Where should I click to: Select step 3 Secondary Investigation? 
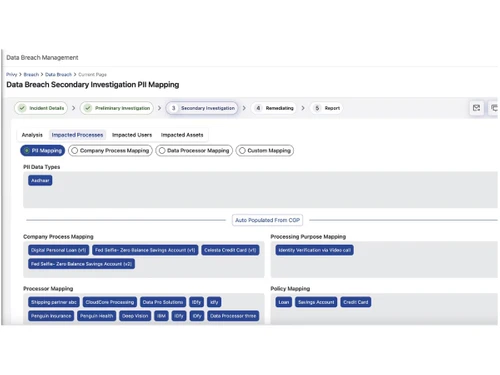pyautogui.click(x=202, y=108)
